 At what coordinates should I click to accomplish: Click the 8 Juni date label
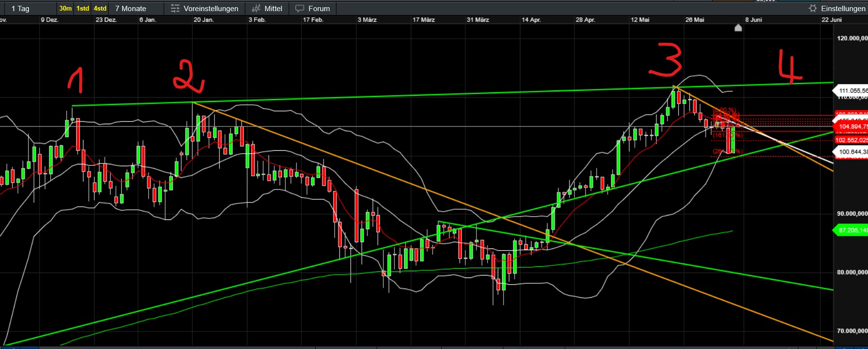(x=753, y=20)
